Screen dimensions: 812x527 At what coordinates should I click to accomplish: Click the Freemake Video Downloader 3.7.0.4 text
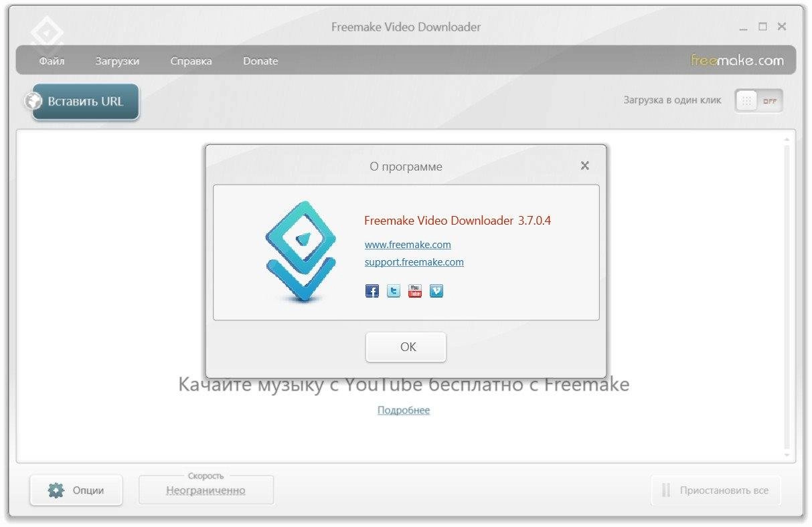[457, 221]
